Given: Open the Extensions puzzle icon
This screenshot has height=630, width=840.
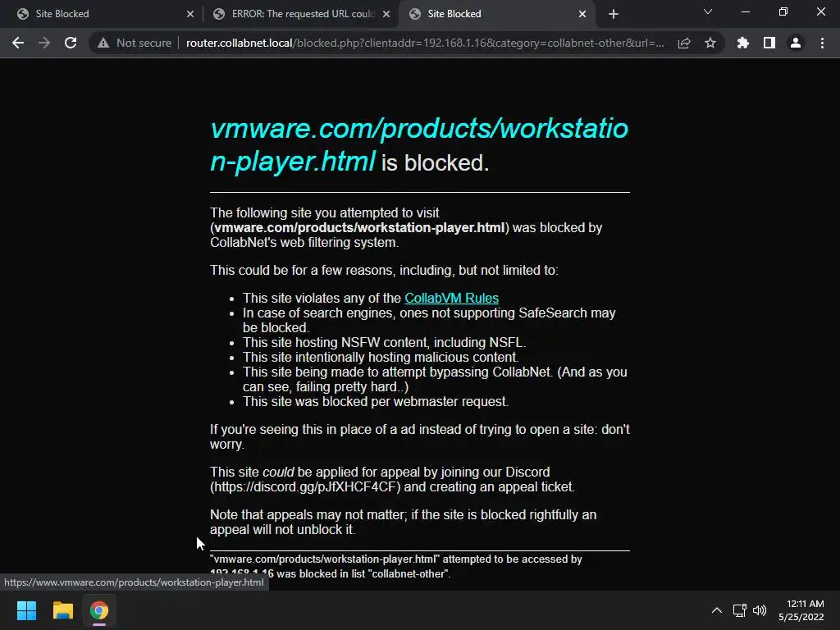Looking at the screenshot, I should tap(742, 43).
